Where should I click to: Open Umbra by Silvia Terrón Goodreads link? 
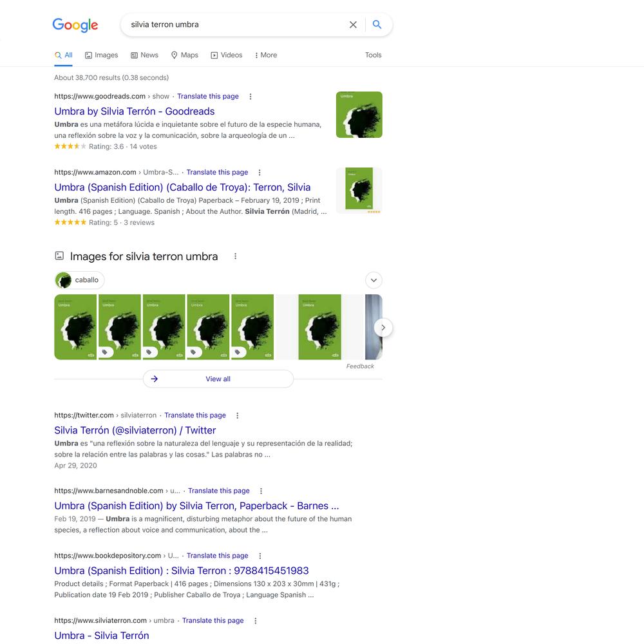(135, 111)
